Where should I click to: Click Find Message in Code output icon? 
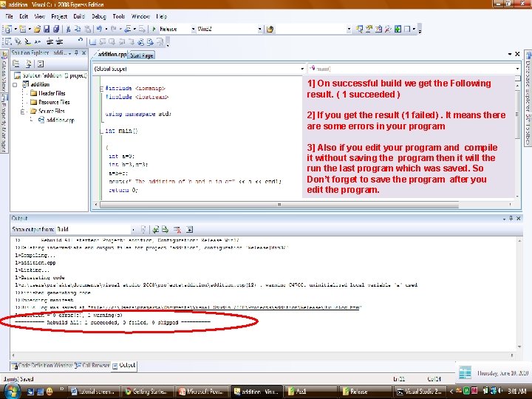[143, 230]
